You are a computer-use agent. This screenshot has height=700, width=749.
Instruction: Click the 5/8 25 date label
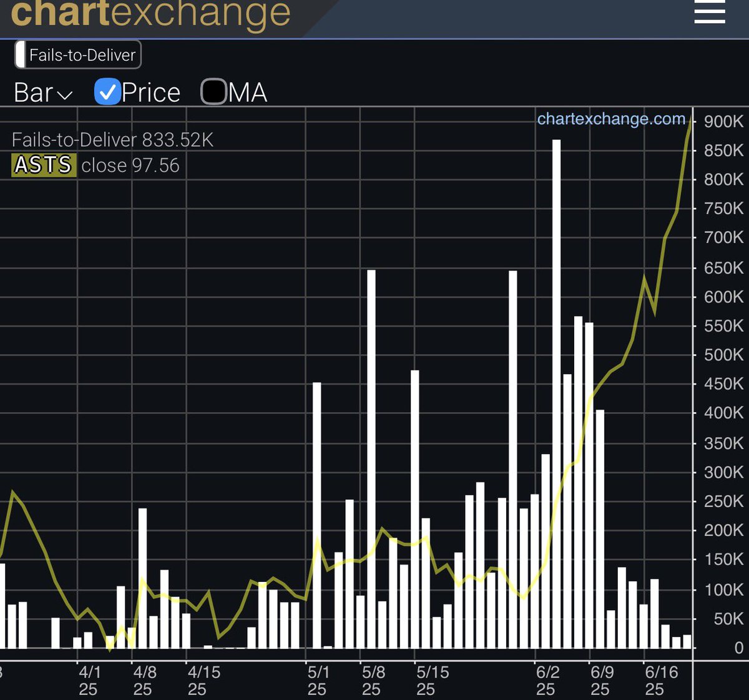pos(373,681)
